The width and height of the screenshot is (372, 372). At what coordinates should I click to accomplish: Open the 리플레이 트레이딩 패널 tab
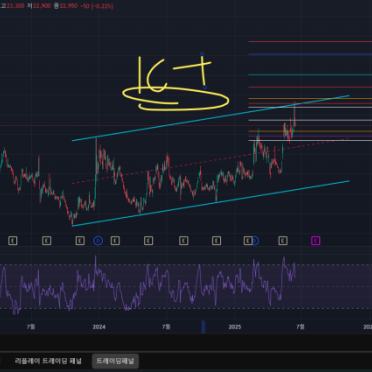[x=48, y=361]
